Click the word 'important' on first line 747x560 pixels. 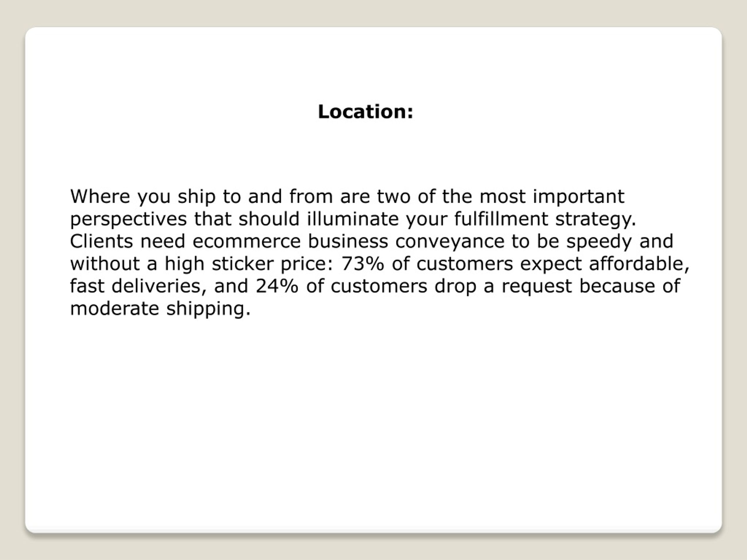click(578, 197)
